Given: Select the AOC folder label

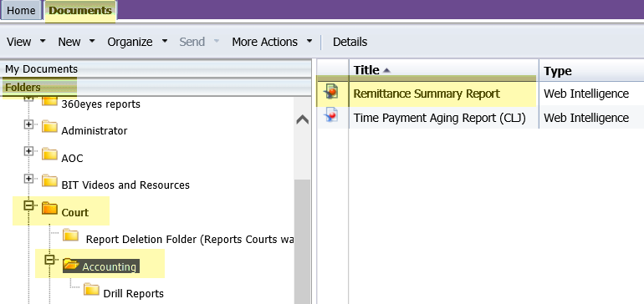Looking at the screenshot, I should (72, 158).
